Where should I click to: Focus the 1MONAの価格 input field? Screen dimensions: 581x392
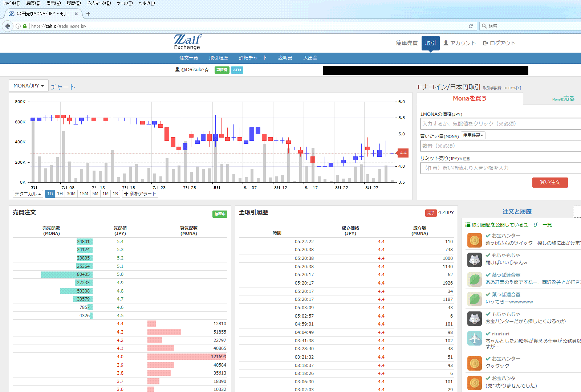click(x=500, y=124)
